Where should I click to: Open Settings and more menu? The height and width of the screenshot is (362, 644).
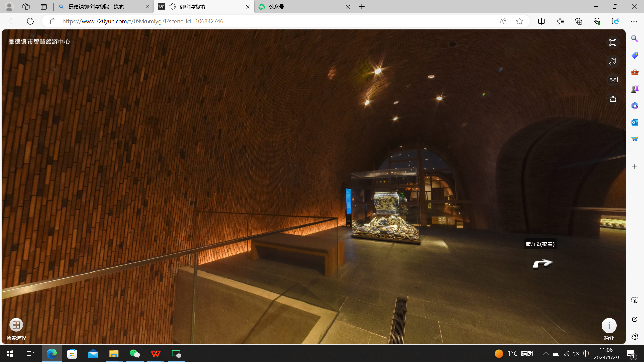[x=634, y=21]
